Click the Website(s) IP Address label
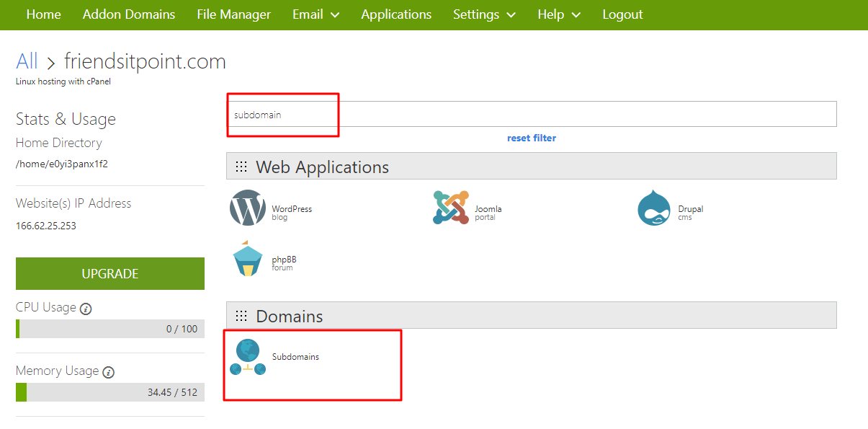The width and height of the screenshot is (868, 429). click(73, 203)
